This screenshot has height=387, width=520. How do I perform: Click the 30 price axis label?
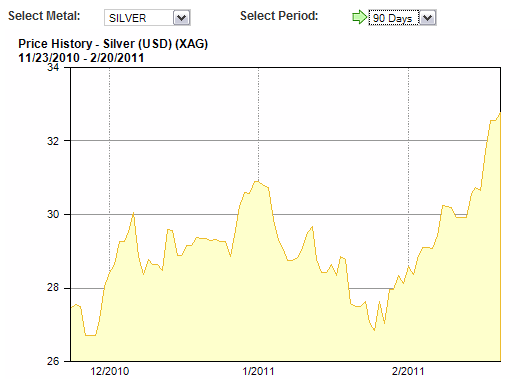[x=53, y=214]
